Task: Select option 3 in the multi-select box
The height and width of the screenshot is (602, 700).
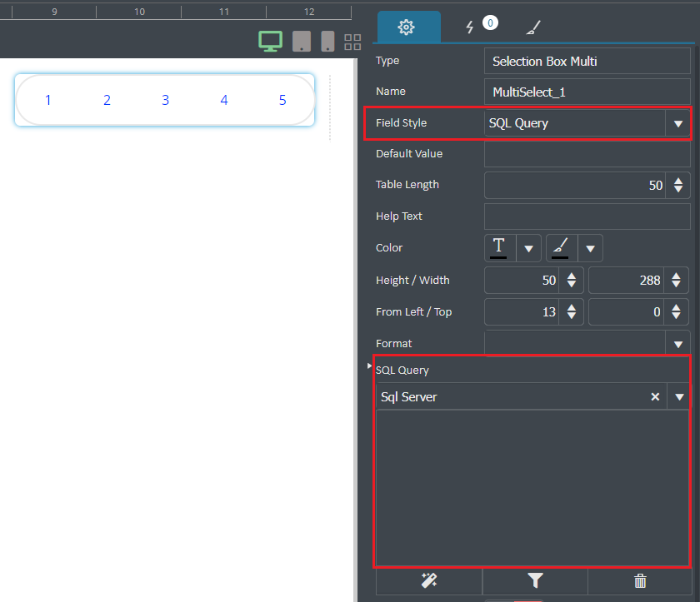Action: pos(165,100)
